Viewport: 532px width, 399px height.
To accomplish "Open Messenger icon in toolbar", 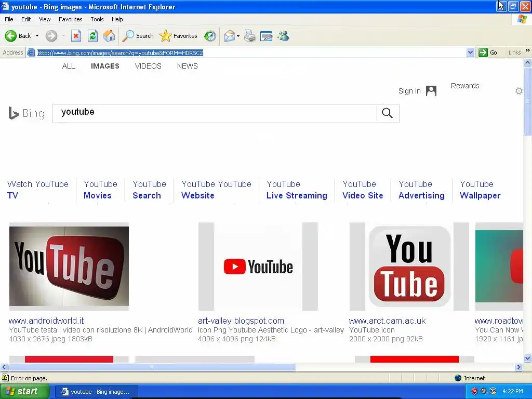I will click(283, 36).
